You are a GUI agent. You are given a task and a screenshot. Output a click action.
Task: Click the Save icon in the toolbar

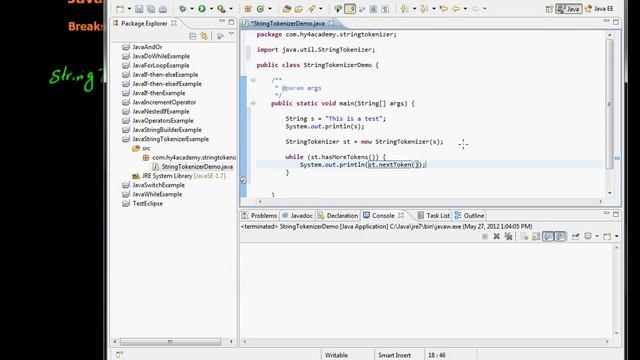coord(139,9)
